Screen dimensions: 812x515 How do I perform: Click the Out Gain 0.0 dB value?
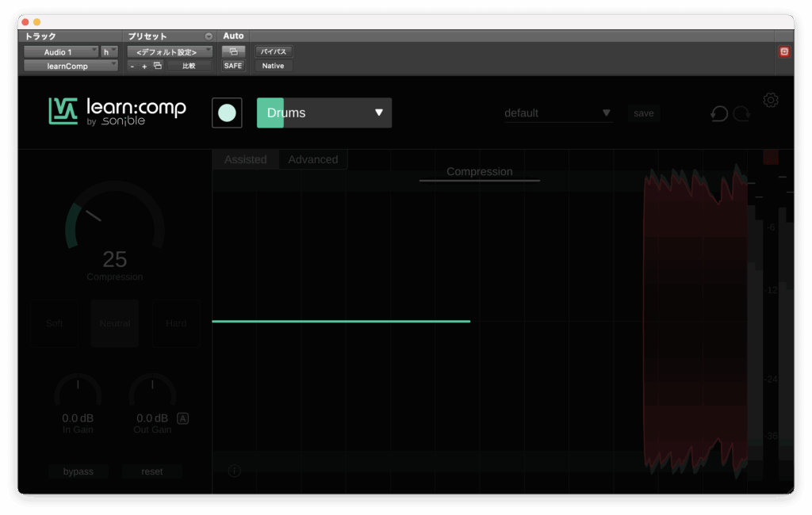pyautogui.click(x=152, y=418)
